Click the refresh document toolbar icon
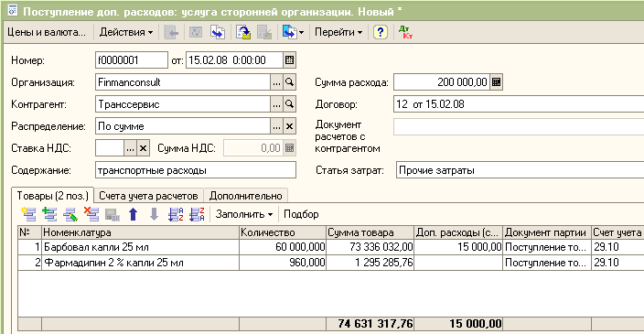This screenshot has width=644, height=334. point(196,32)
